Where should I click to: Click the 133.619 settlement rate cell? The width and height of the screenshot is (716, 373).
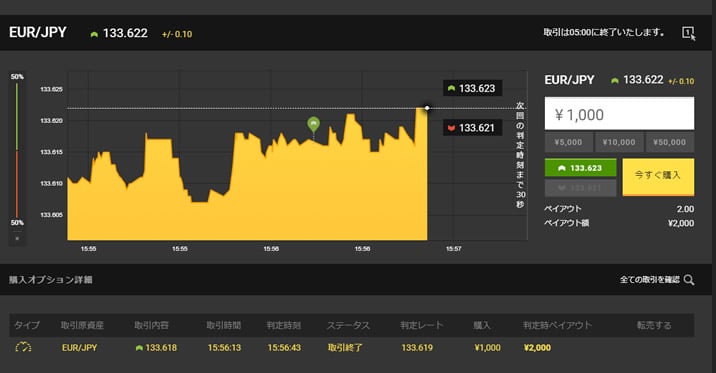click(417, 348)
